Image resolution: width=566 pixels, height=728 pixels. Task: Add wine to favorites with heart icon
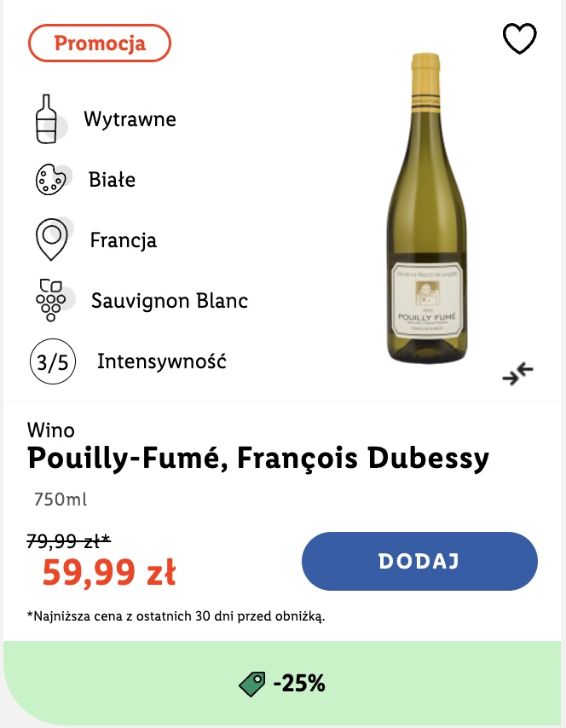pos(520,38)
